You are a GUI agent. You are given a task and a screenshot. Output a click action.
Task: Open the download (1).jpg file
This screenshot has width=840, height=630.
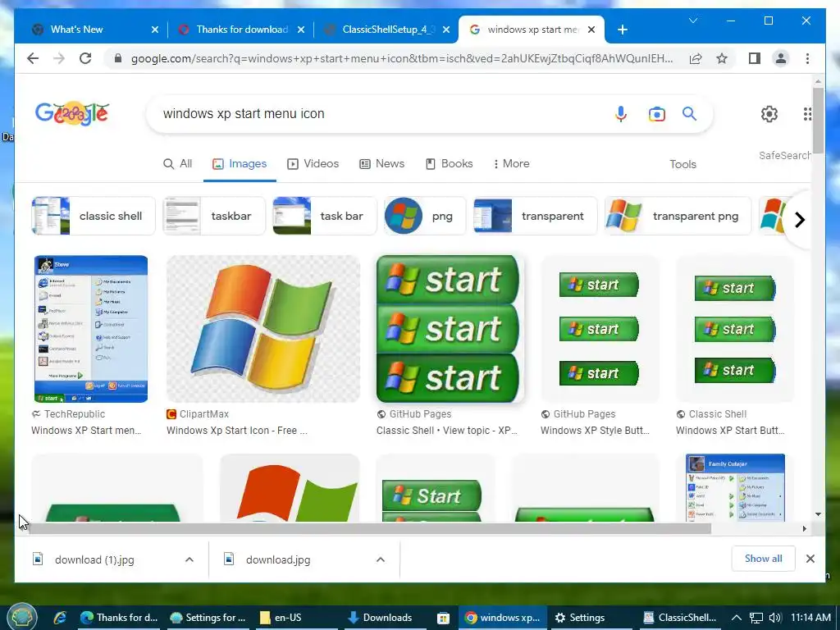click(94, 559)
